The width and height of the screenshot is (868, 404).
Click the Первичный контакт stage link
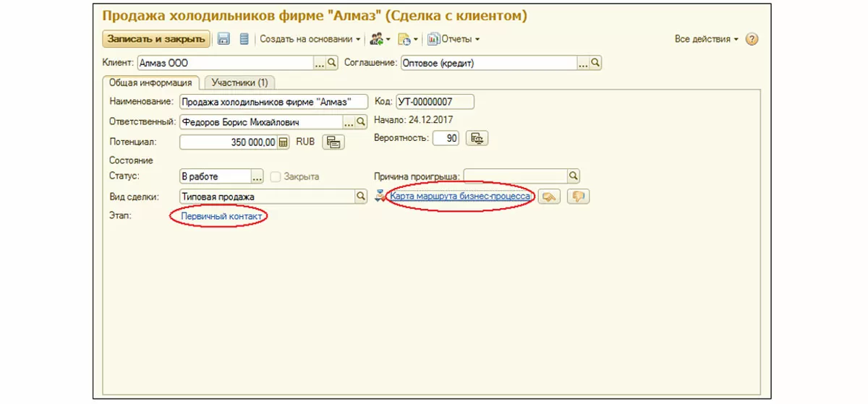[221, 216]
